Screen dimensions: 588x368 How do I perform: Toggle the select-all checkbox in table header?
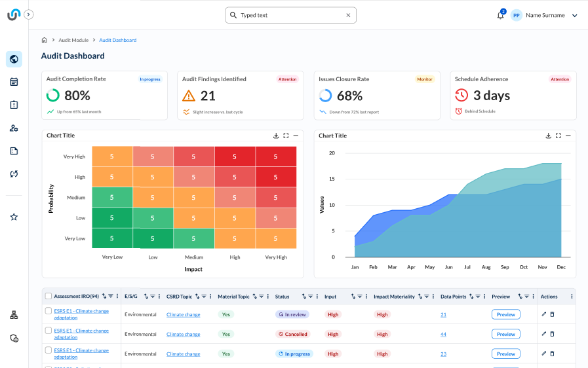[49, 297]
